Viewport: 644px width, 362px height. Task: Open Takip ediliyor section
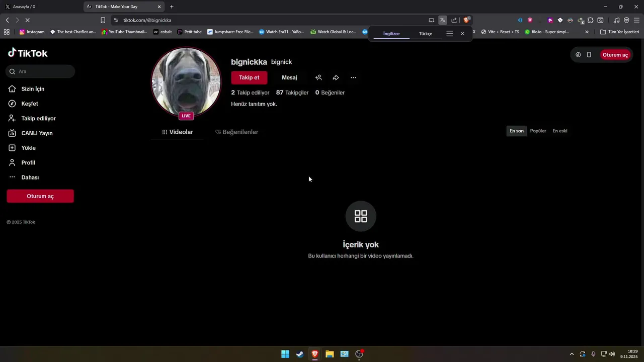click(38, 119)
